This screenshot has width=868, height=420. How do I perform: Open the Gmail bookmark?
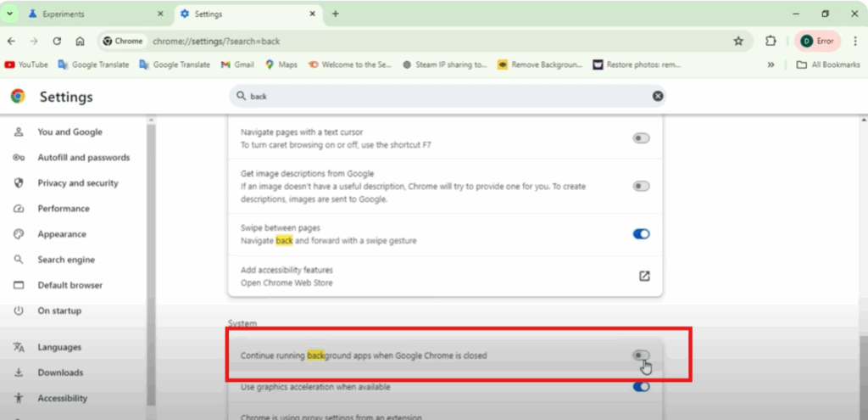237,64
